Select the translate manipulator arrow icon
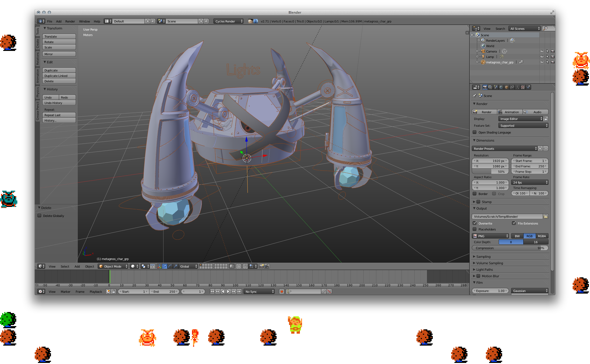Image resolution: width=590 pixels, height=364 pixels. point(165,266)
